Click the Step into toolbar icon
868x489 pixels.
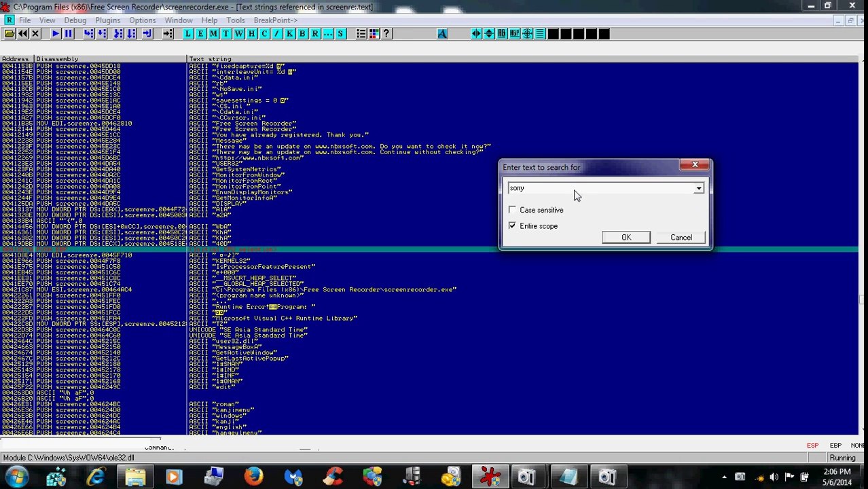pyautogui.click(x=88, y=34)
